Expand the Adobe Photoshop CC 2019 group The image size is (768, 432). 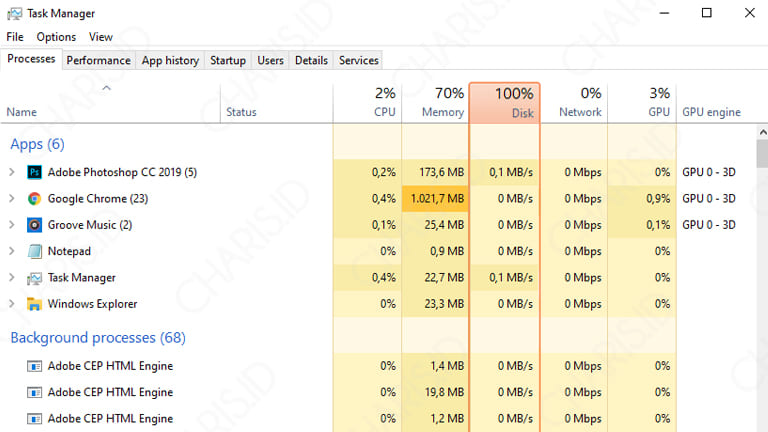pyautogui.click(x=12, y=172)
